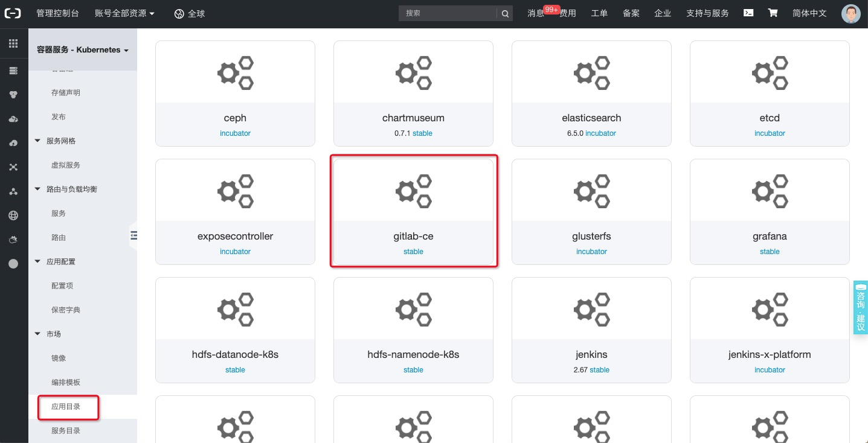The width and height of the screenshot is (868, 443).
Task: Open 企业 in top bar
Action: 663,13
